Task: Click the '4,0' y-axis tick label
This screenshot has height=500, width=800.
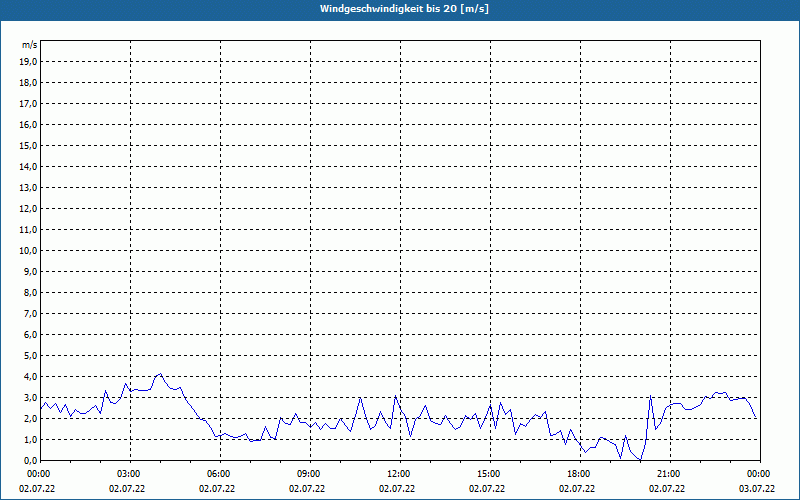Action: pos(30,377)
